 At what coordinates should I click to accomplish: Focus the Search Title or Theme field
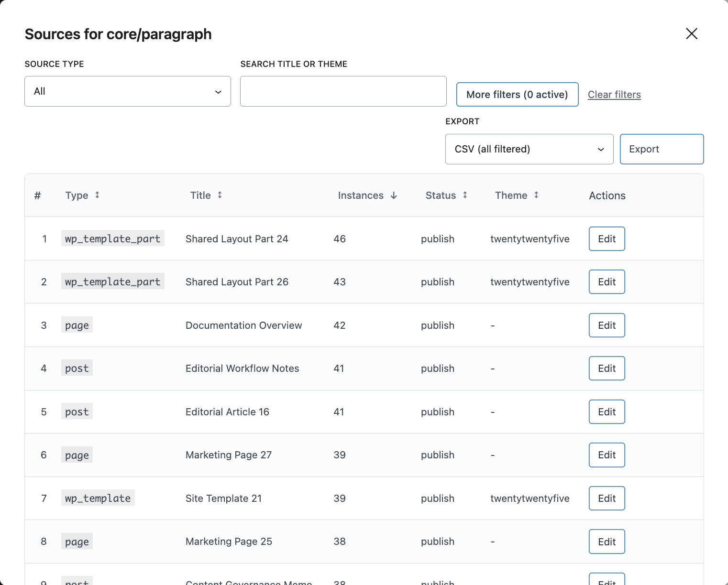(x=343, y=91)
